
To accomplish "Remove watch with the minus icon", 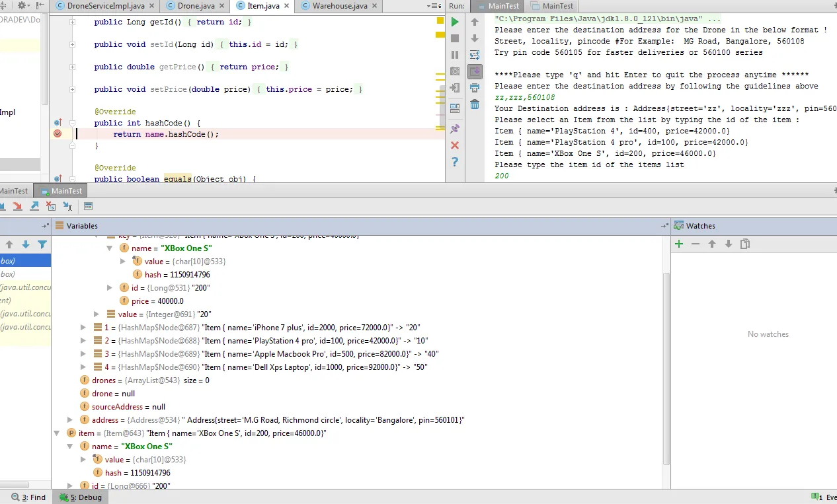I will click(x=696, y=244).
